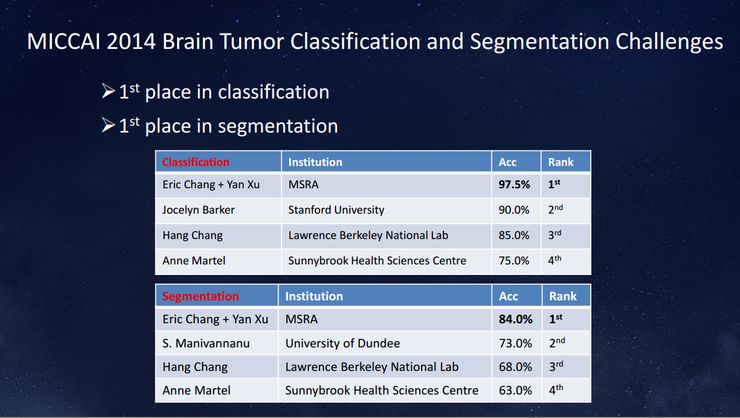The image size is (740, 418).
Task: Select "Lawrence Berkeley National Lab" in Segmentation table
Action: pos(372,367)
